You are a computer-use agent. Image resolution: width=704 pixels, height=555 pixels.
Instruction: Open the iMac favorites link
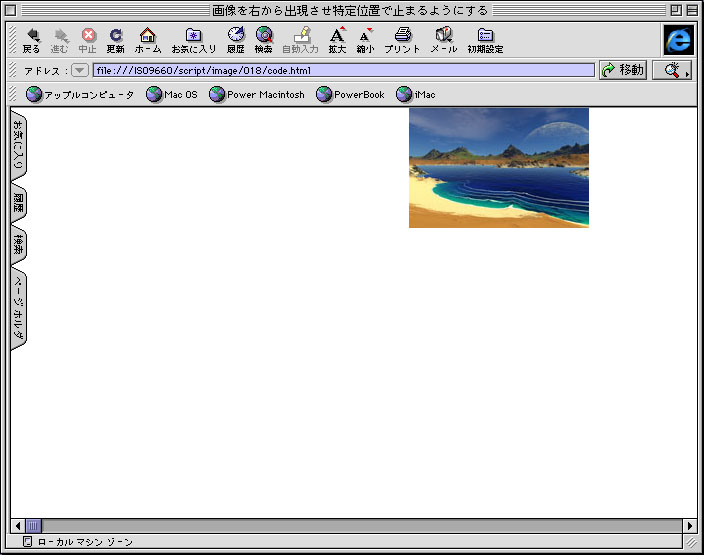(415, 95)
